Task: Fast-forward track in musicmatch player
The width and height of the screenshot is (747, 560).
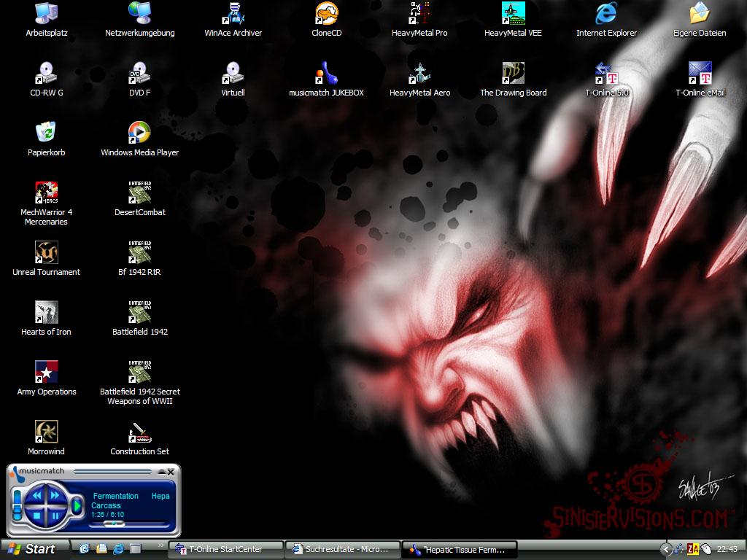Action: (x=55, y=495)
